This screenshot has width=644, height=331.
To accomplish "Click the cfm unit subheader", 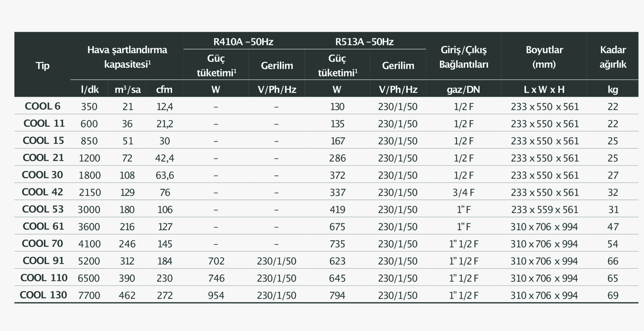I will [164, 89].
